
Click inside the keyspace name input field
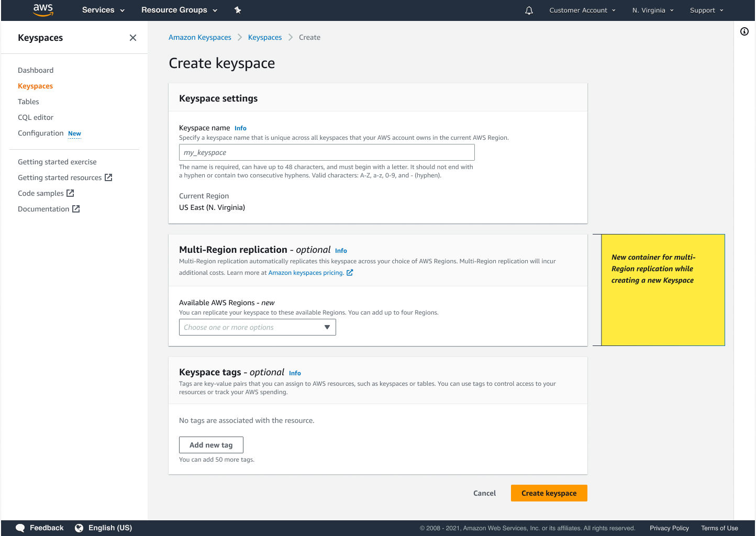click(x=327, y=152)
